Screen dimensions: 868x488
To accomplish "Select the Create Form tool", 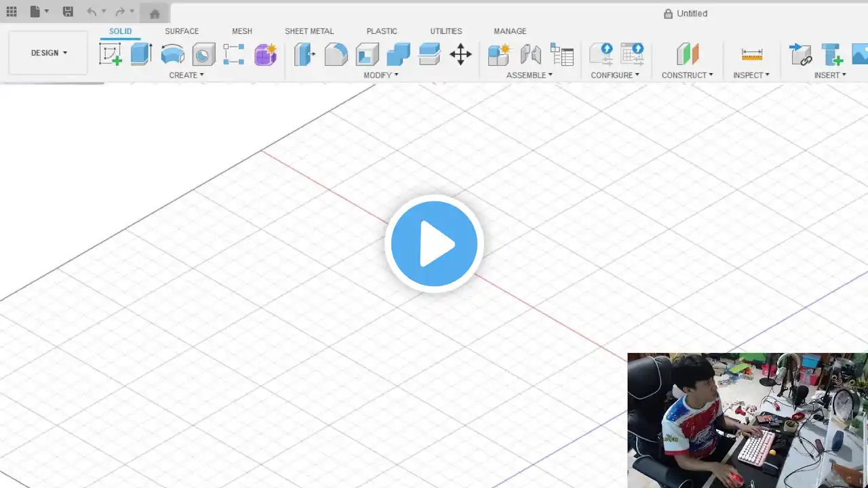I will pyautogui.click(x=265, y=54).
